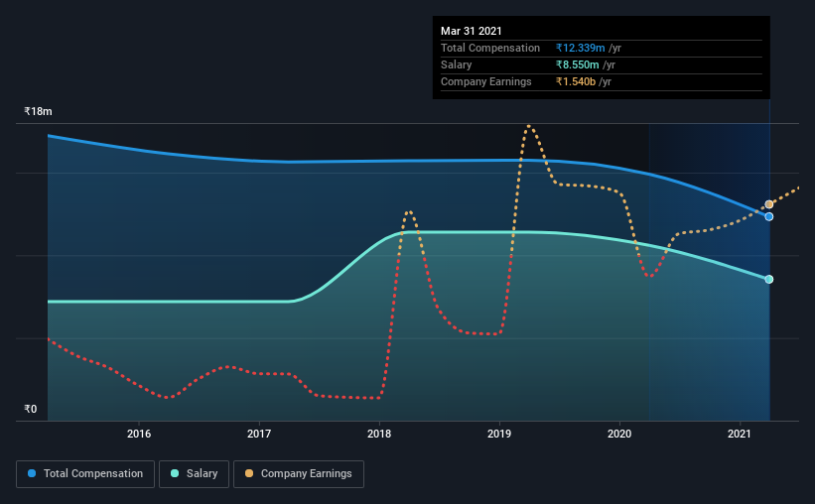
Task: Toggle the Company Earnings legend button
Action: [299, 474]
